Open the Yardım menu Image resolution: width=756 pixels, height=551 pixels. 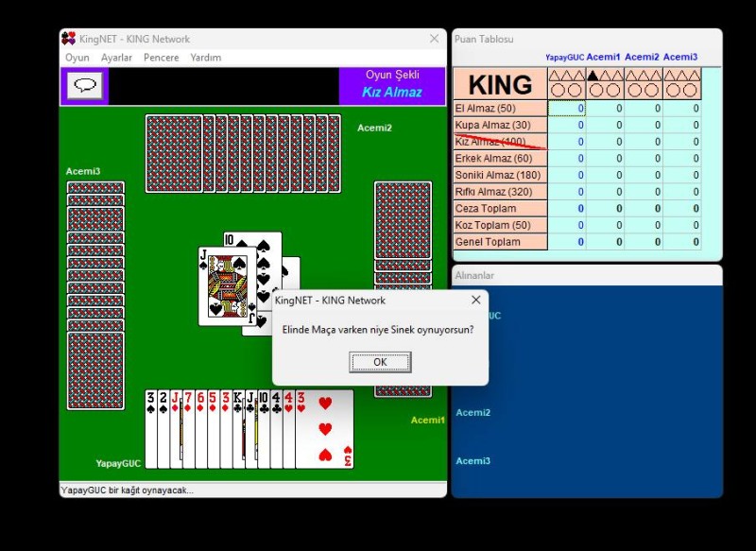pyautogui.click(x=205, y=58)
